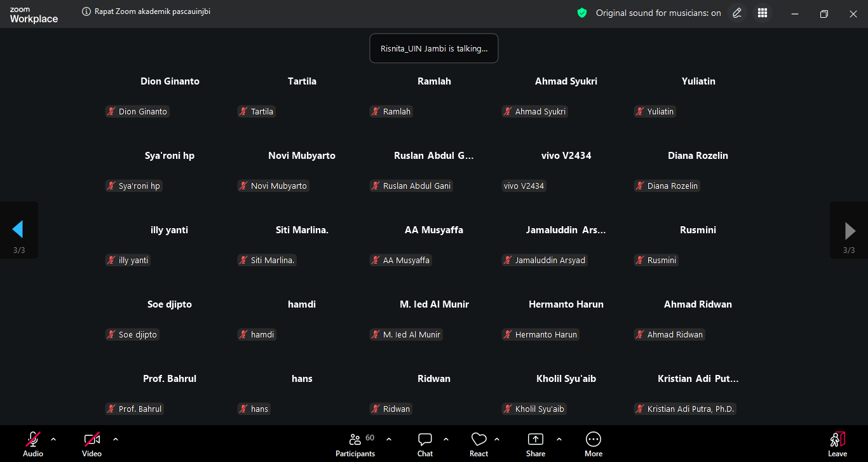Open the React emoji menu
Viewport: 868px width, 462px height.
[478, 444]
